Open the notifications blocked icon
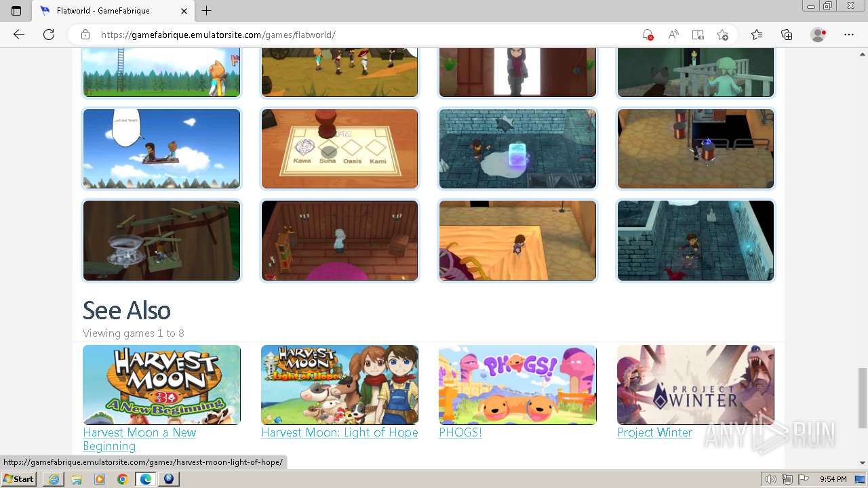Screen dimensions: 868x488 coord(648,35)
